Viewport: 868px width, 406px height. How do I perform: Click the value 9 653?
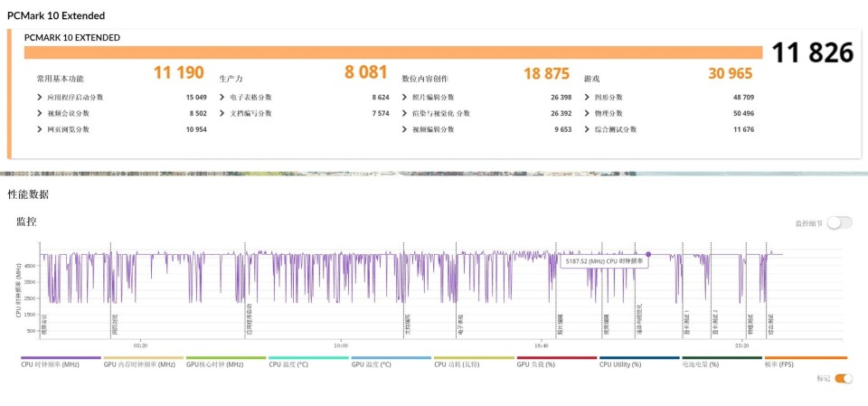click(562, 129)
